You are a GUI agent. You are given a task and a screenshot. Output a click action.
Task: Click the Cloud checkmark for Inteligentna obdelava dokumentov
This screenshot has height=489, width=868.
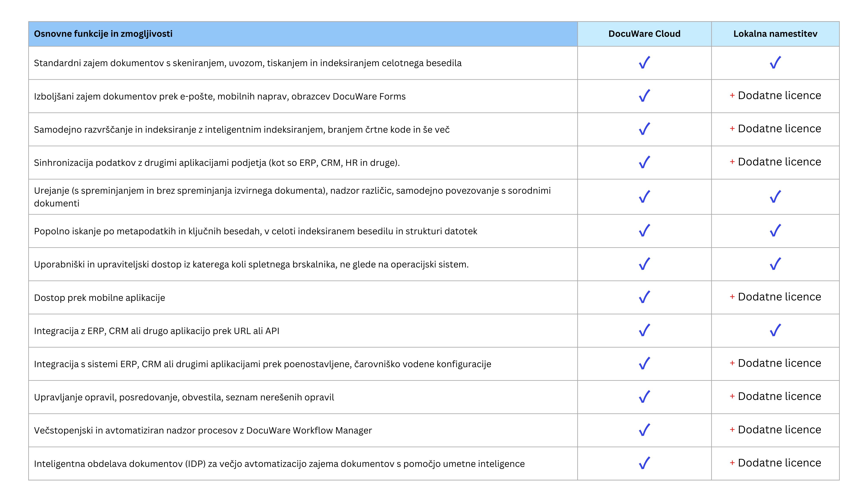coord(644,463)
